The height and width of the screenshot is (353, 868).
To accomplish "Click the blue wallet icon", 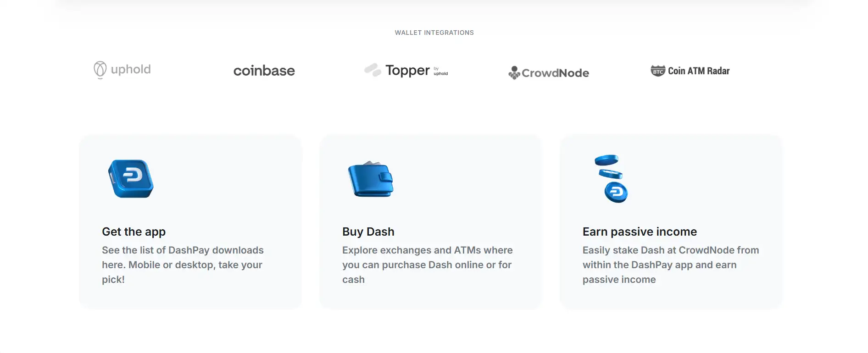I will (371, 179).
